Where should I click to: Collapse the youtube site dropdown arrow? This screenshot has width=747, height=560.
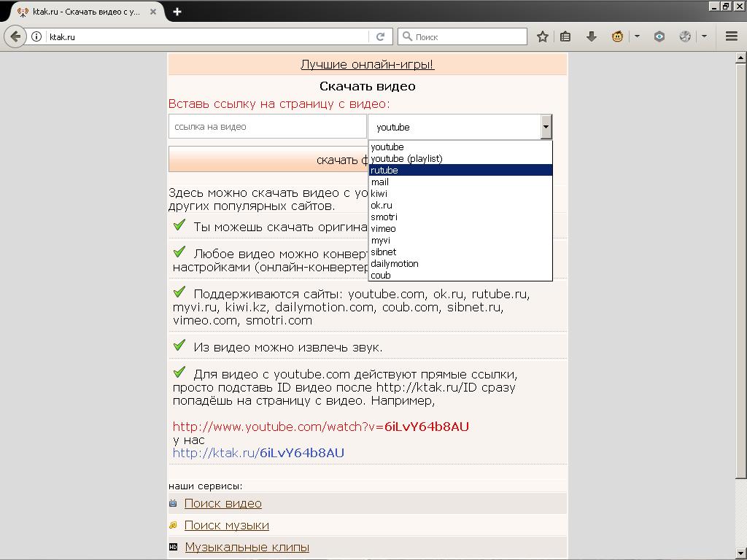(546, 127)
